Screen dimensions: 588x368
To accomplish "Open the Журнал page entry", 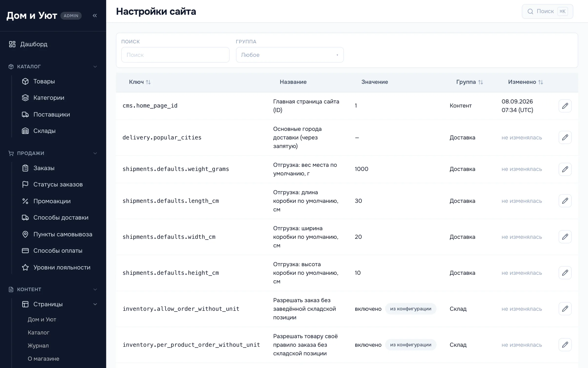I will (x=38, y=345).
